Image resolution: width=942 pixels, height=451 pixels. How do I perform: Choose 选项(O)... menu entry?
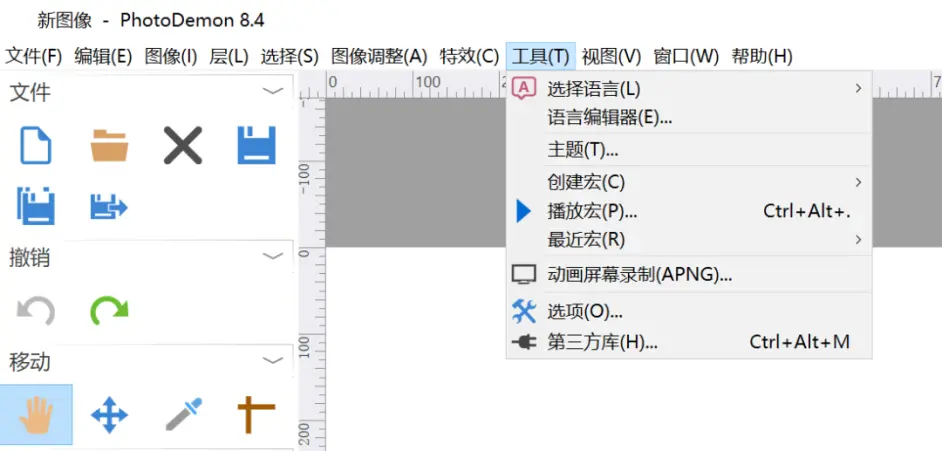coord(689,311)
